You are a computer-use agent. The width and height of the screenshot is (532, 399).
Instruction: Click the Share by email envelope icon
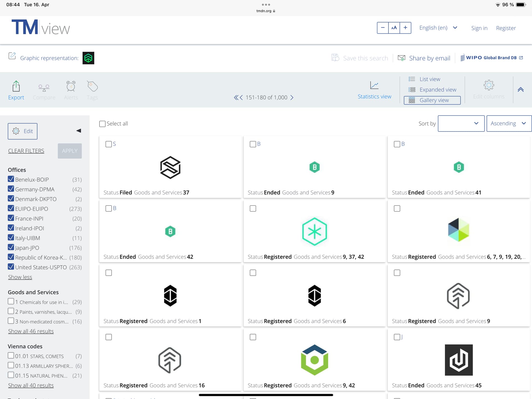pyautogui.click(x=401, y=58)
